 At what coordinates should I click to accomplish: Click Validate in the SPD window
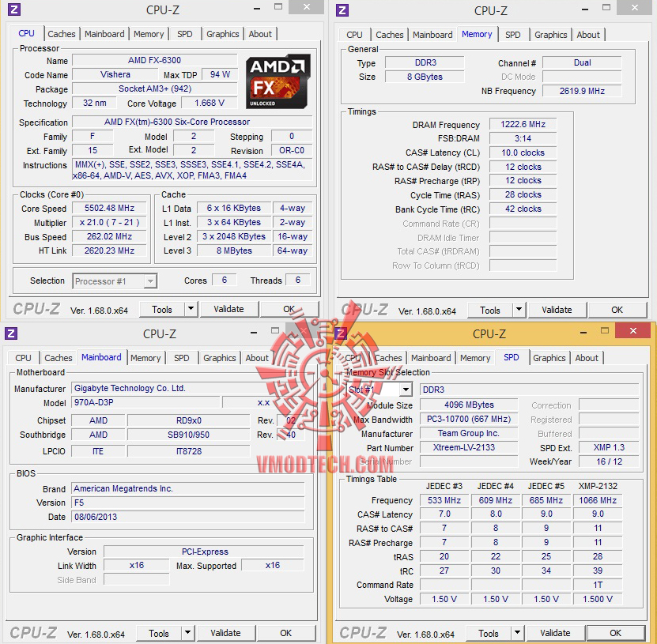pyautogui.click(x=555, y=633)
